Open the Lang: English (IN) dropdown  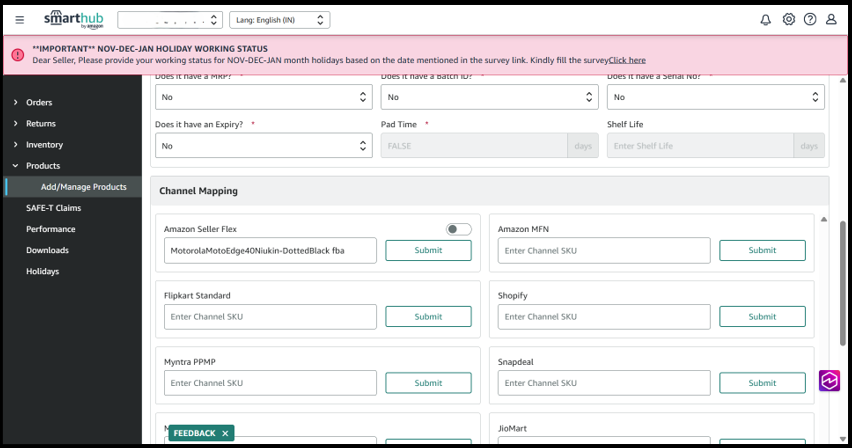pyautogui.click(x=279, y=20)
